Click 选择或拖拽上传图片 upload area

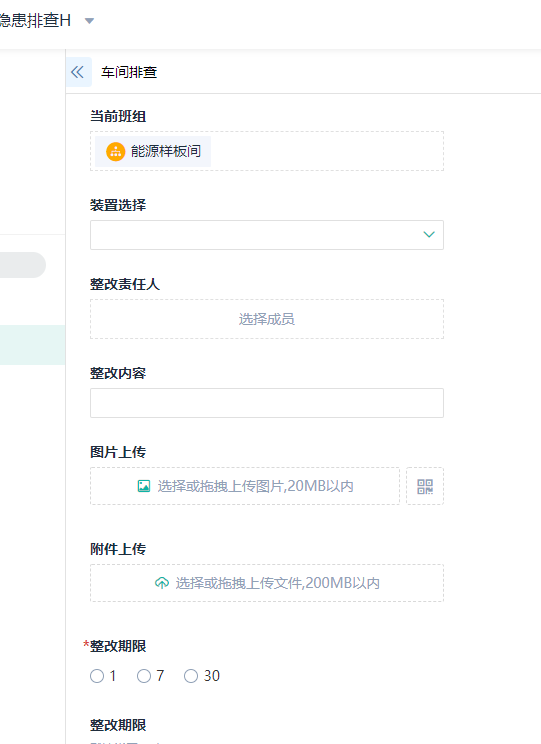tap(245, 486)
